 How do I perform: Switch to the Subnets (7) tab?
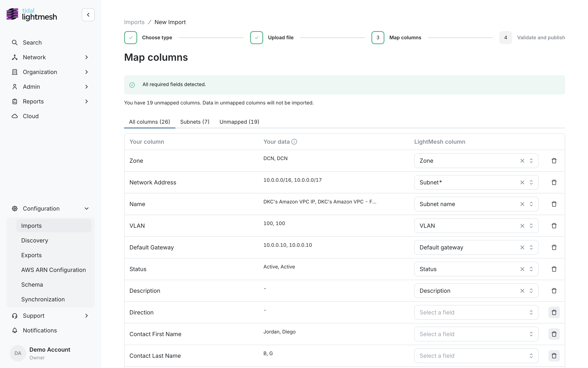click(195, 122)
